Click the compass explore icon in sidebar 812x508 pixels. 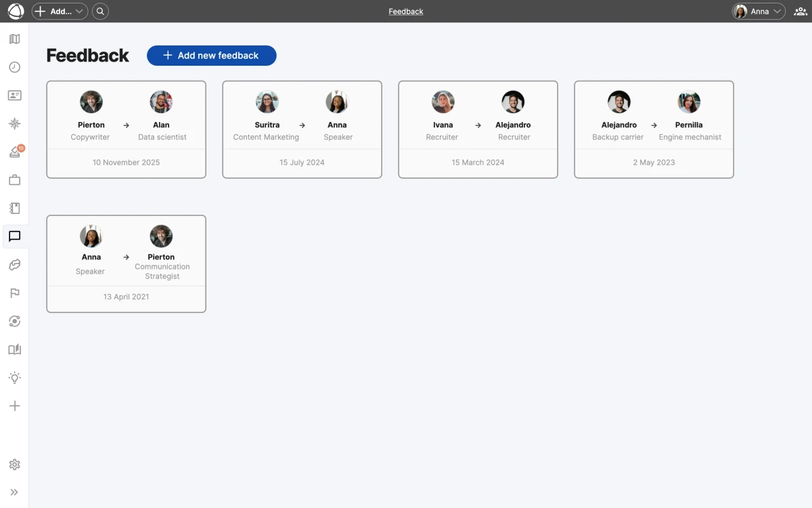(14, 123)
